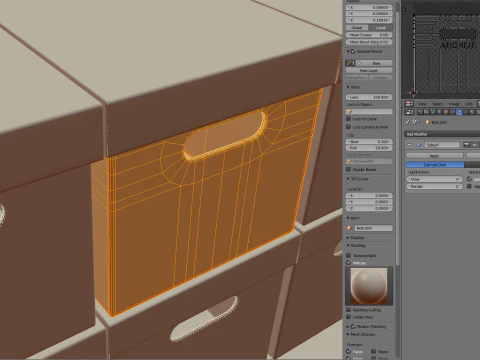
Task: Enable Lock to Cursor checkbox
Action: [x=349, y=119]
